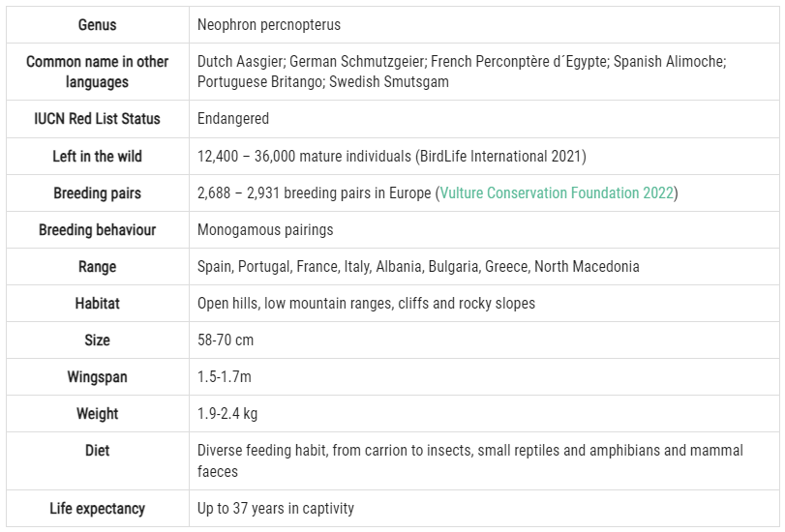Click the Breeding behaviour label

point(97,230)
